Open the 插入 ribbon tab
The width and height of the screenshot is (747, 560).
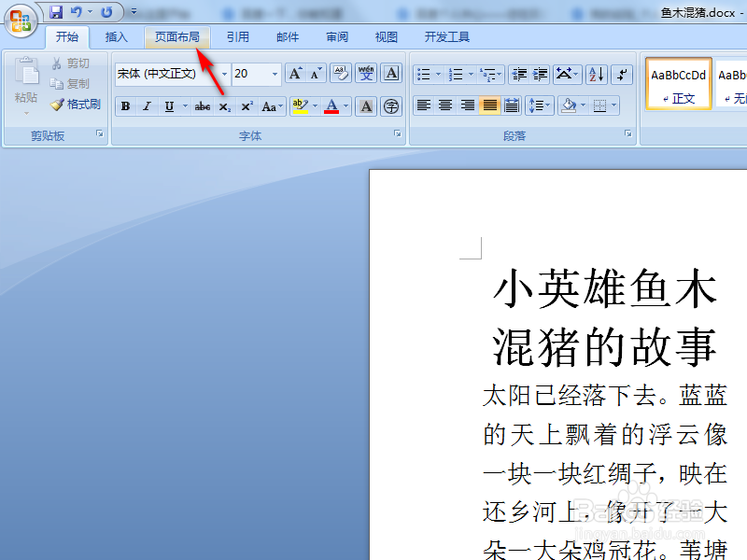[x=117, y=36]
